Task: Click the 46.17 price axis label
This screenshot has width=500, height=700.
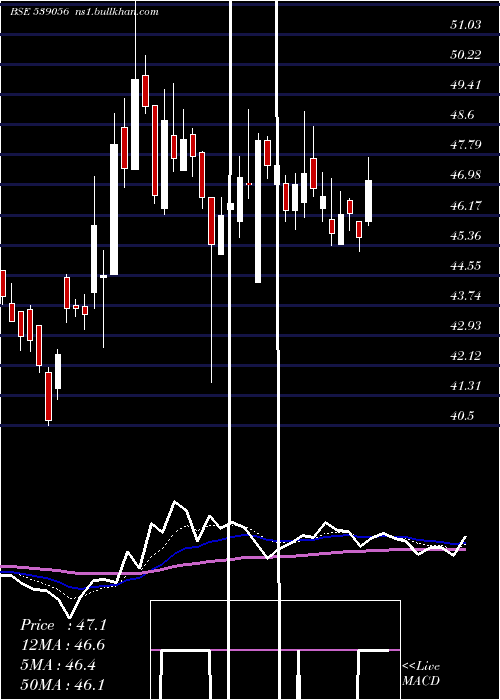Action: click(x=466, y=205)
